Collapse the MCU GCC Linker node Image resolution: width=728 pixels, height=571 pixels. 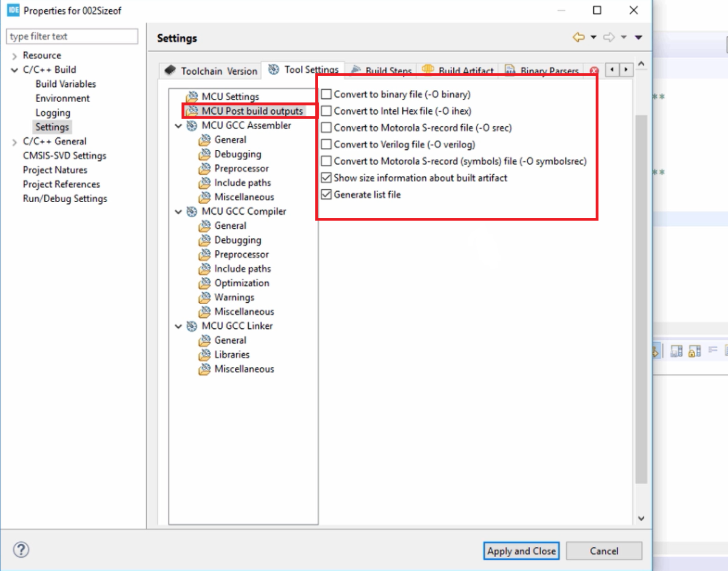[178, 326]
